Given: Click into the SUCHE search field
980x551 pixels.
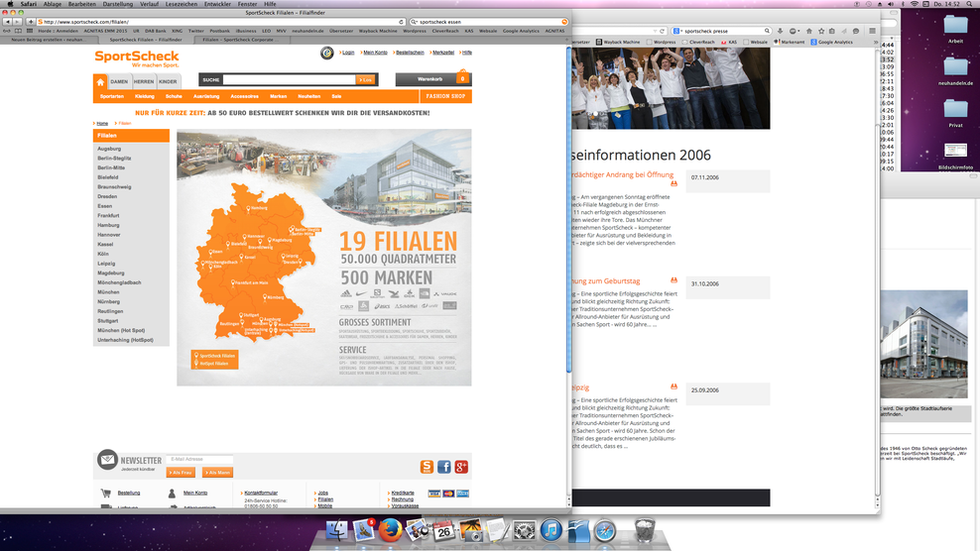Looking at the screenshot, I should tap(290, 79).
